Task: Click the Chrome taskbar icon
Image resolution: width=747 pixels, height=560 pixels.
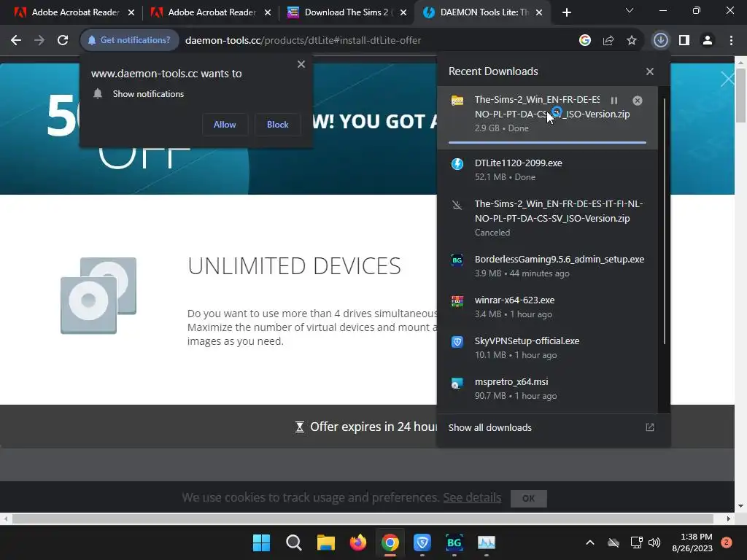Action: click(390, 542)
